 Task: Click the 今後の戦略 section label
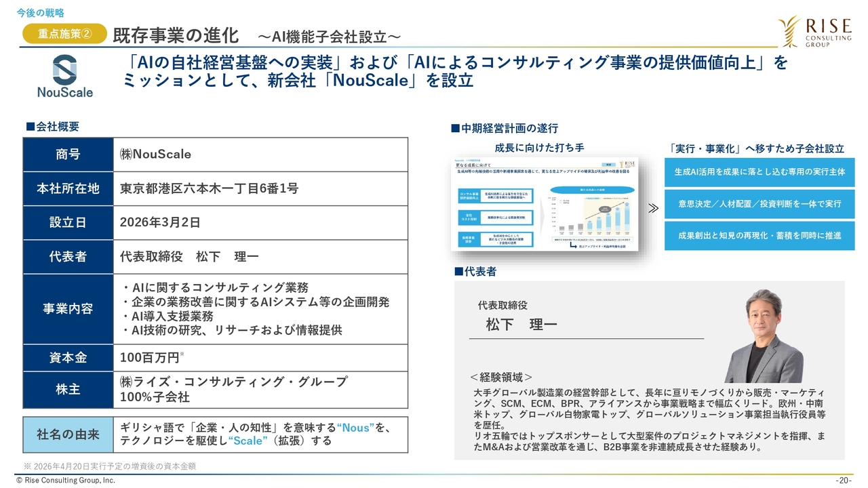point(41,12)
